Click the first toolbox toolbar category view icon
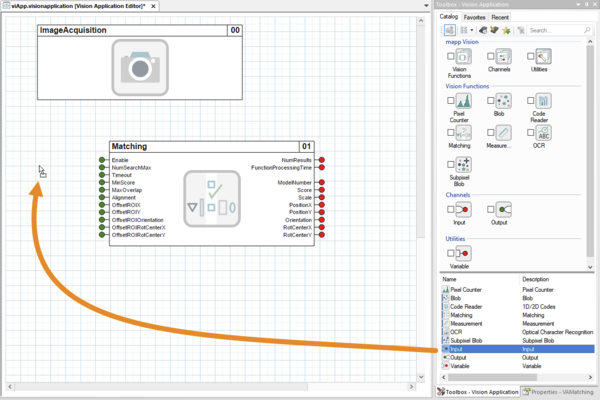 tap(450, 30)
